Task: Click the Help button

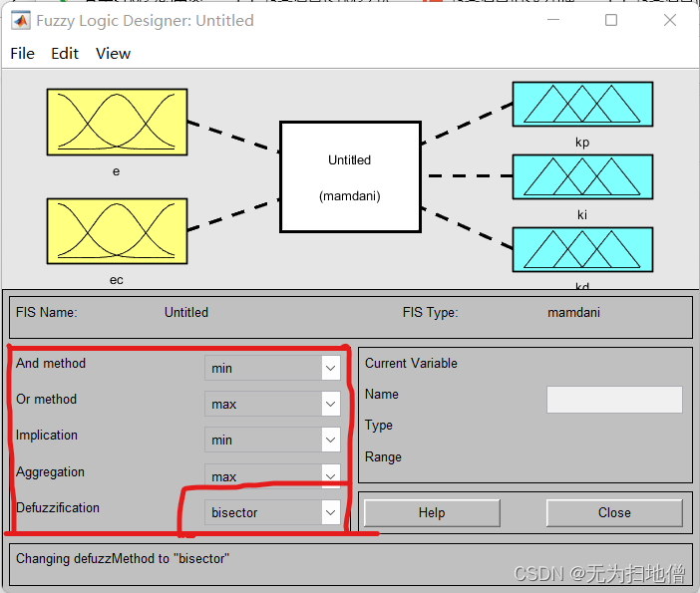Action: [432, 512]
